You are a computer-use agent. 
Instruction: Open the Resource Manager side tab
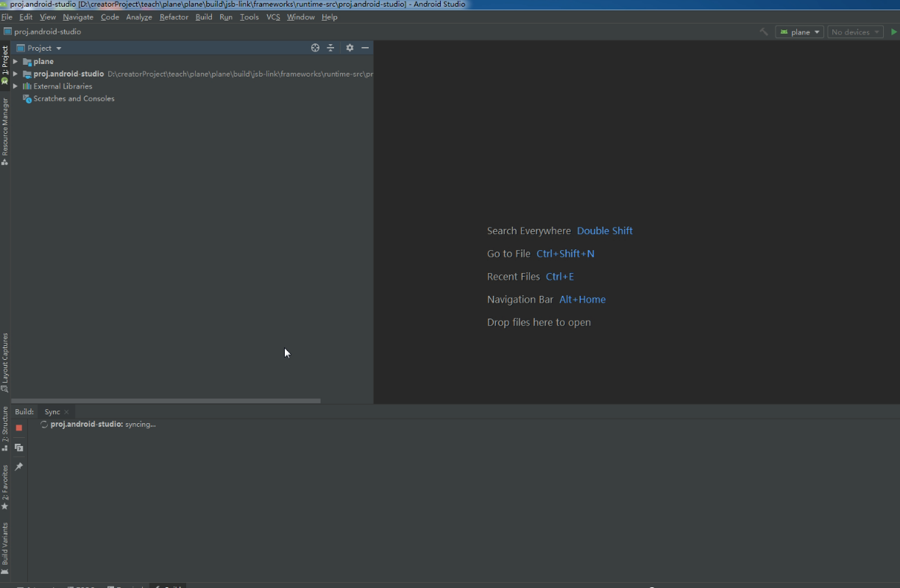[5, 131]
